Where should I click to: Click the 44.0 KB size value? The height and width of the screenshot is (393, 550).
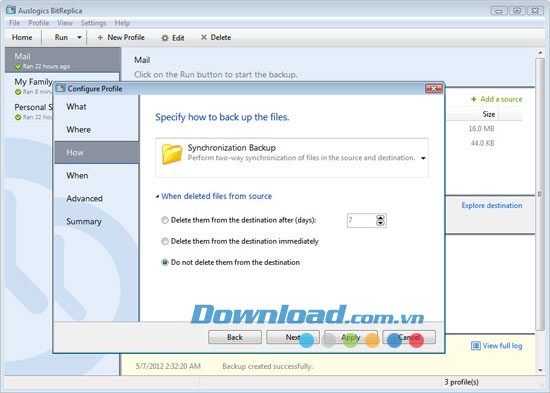click(483, 143)
